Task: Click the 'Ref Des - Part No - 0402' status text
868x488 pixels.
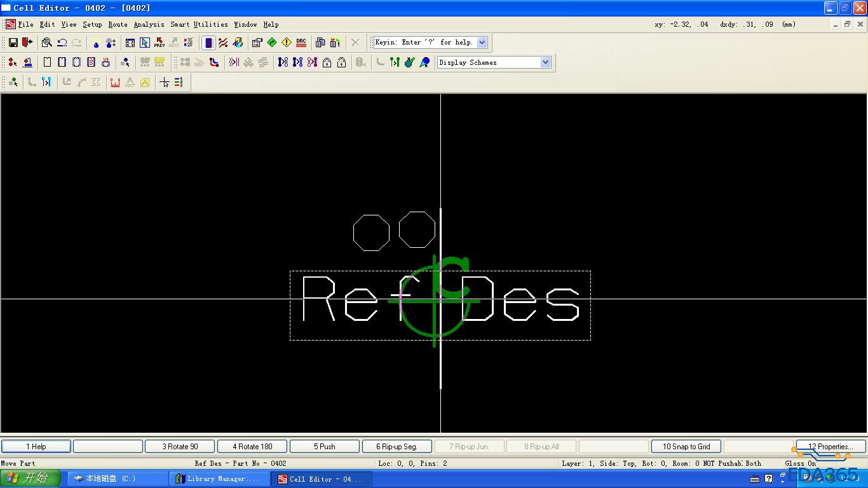Action: (x=241, y=464)
